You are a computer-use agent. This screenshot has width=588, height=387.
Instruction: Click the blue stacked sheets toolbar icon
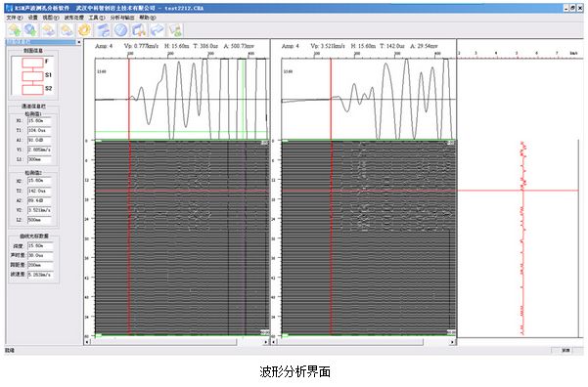(103, 30)
